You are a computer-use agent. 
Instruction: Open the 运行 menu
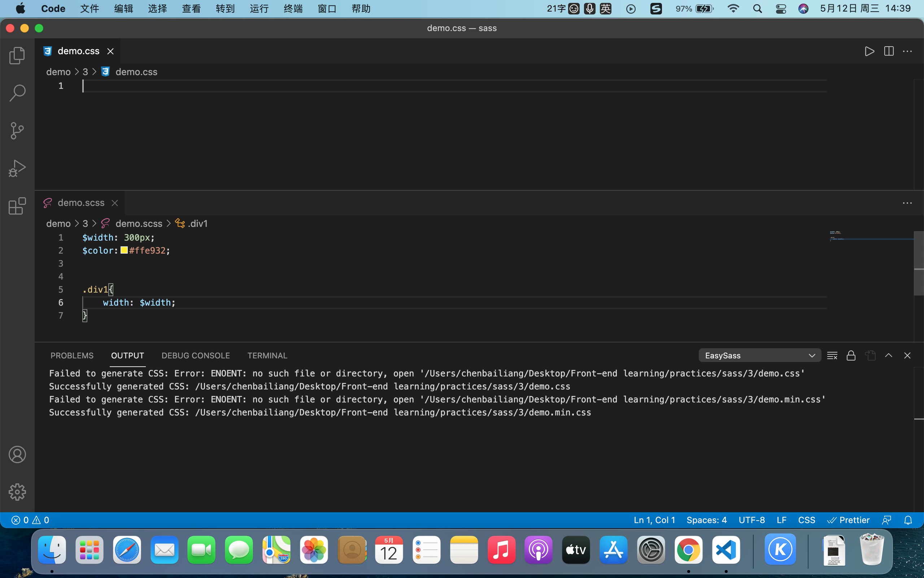click(259, 8)
